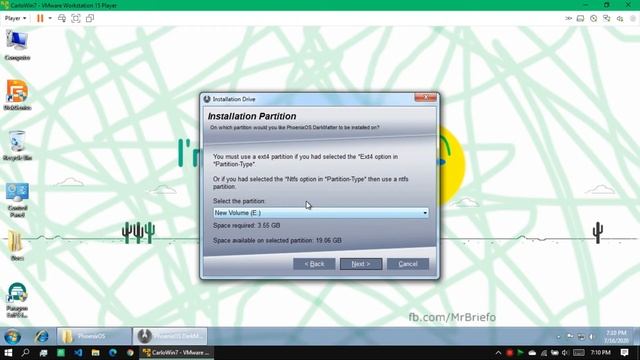
Task: Open the power options arrow beside pause
Action: pos(50,18)
